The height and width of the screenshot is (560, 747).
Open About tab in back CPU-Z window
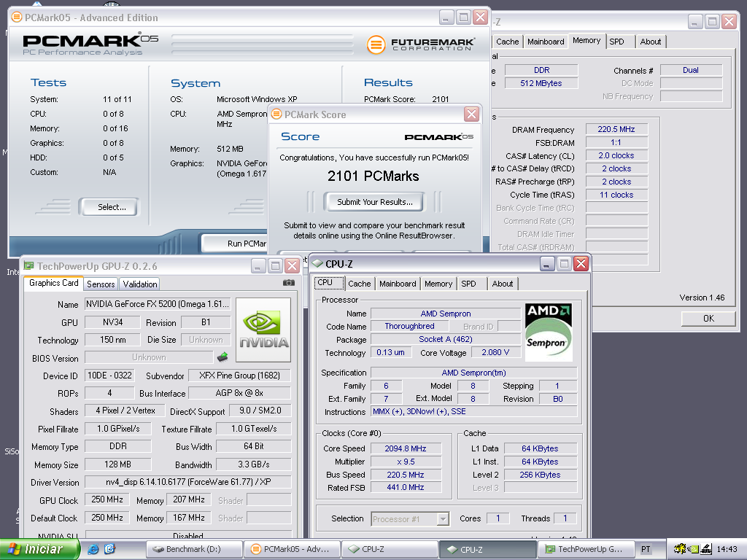(650, 42)
